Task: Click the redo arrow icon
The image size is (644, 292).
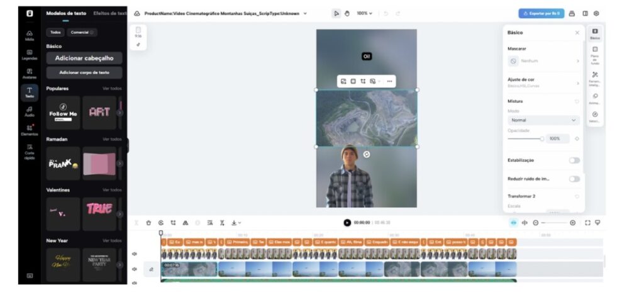Action: [397, 14]
